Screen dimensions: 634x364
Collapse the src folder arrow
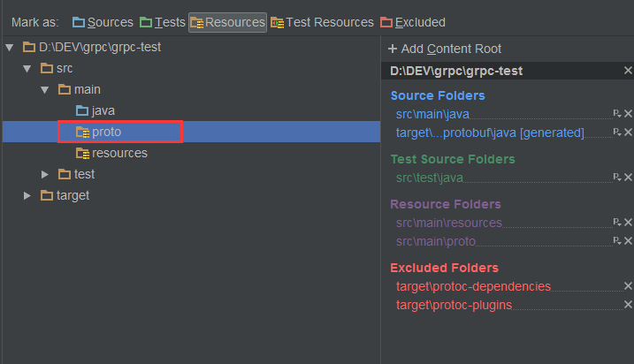pos(27,69)
